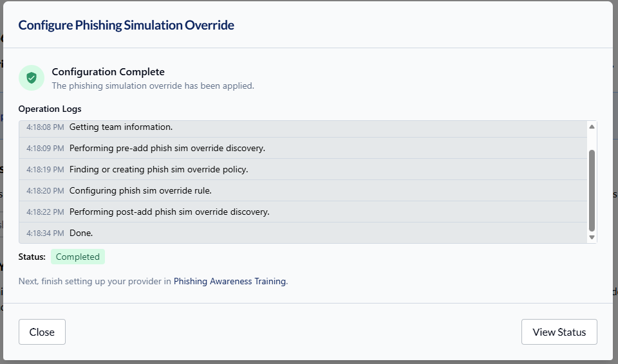The width and height of the screenshot is (618, 364).
Task: Select the pre-add phish sim discovery log entry
Action: click(x=167, y=148)
